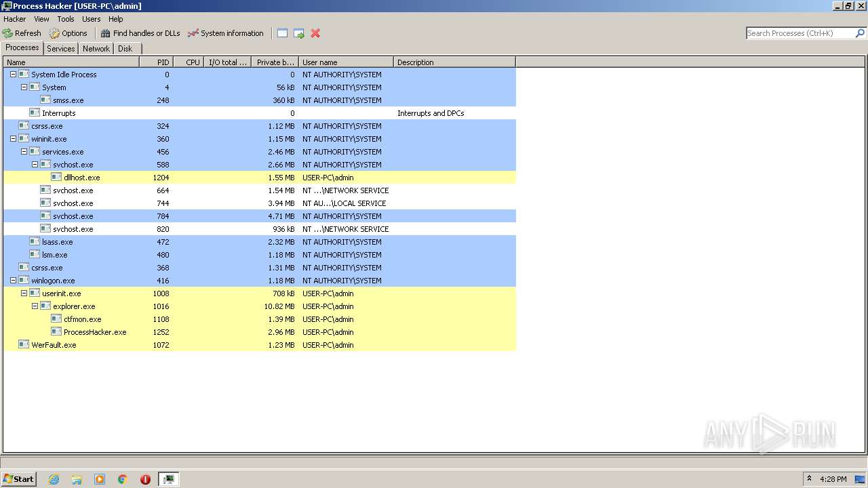Collapse the services.exe tree node
868x488 pixels.
coord(24,152)
